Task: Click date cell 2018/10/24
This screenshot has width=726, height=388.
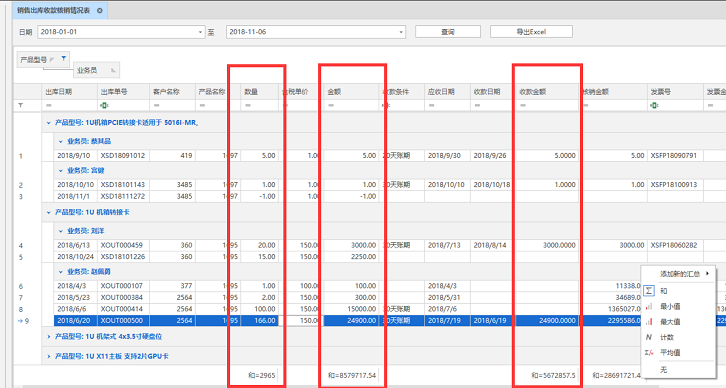Action: point(75,257)
